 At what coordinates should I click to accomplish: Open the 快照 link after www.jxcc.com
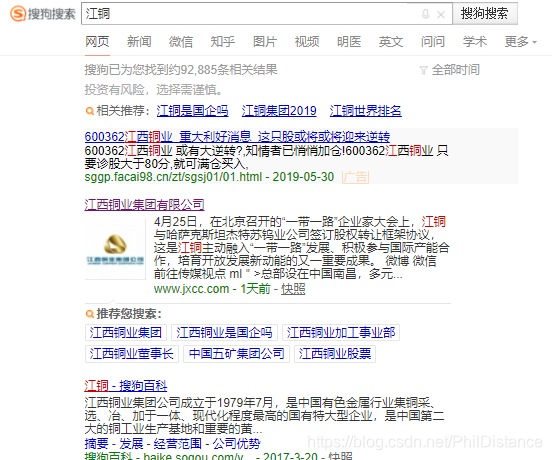[293, 289]
